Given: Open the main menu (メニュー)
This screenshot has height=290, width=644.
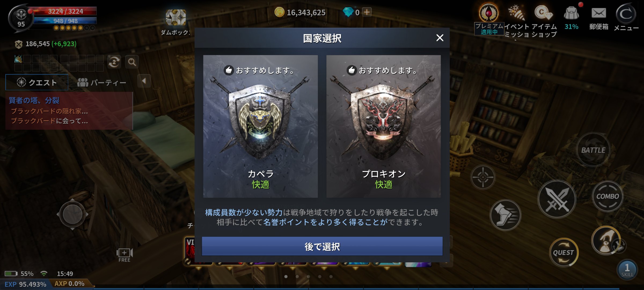Looking at the screenshot, I should point(626,18).
